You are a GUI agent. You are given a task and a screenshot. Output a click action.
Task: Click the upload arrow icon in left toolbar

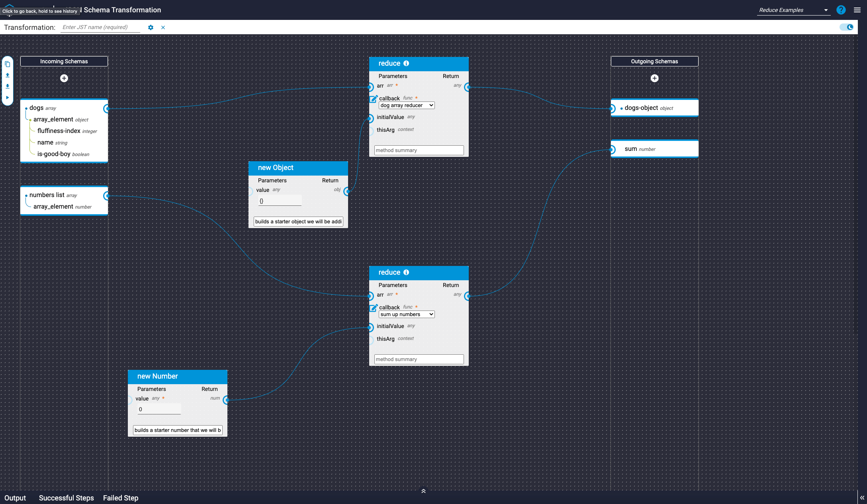point(8,75)
